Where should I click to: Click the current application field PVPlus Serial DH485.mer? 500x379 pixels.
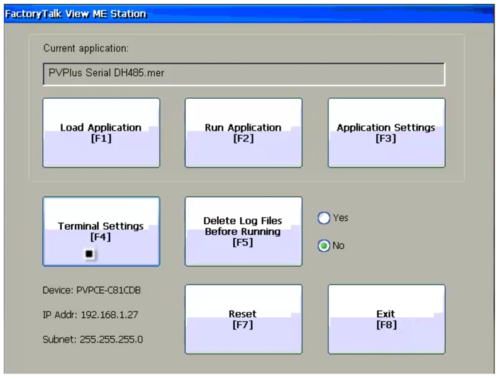point(244,74)
